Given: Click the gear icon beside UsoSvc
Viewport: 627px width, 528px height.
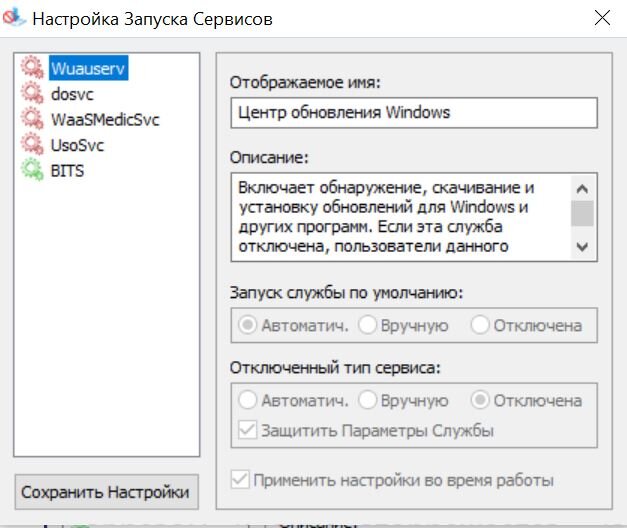Looking at the screenshot, I should [x=32, y=144].
